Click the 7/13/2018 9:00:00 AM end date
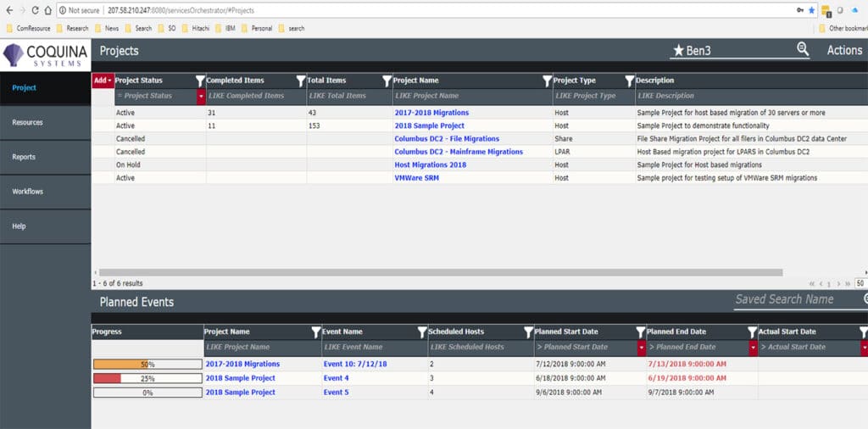The image size is (868, 429). click(687, 365)
